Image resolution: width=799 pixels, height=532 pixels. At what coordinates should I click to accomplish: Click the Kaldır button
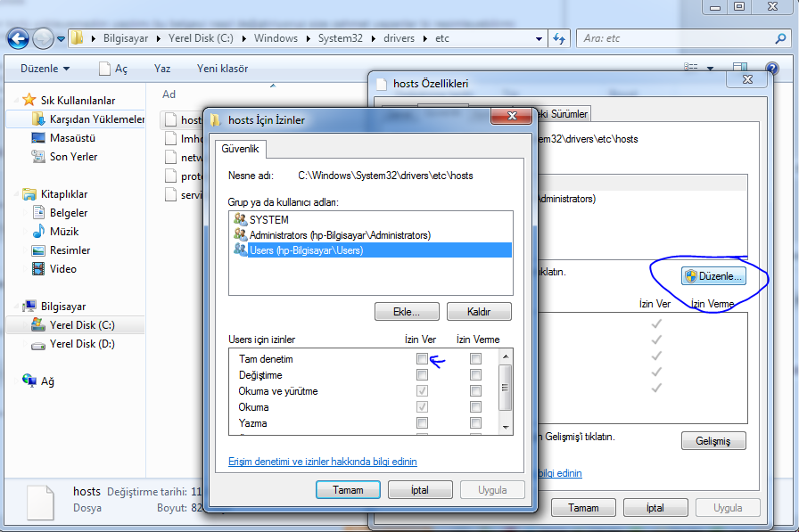(479, 312)
